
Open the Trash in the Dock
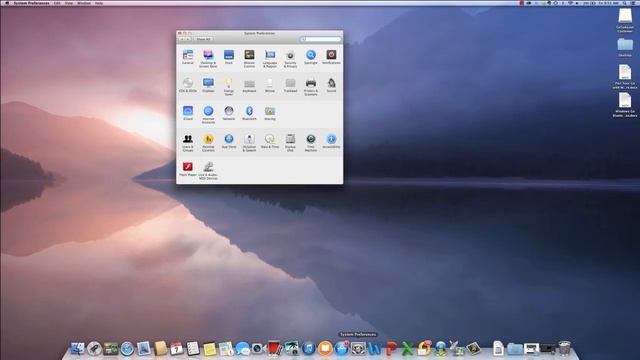(564, 349)
